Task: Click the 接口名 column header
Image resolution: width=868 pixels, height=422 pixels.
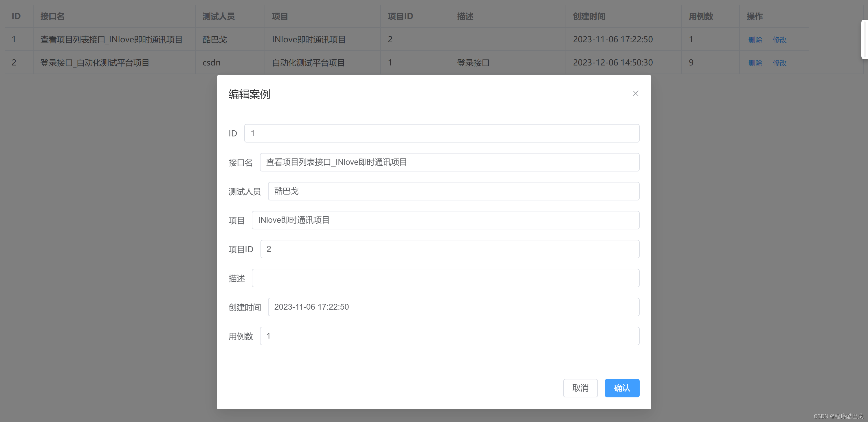Action: point(52,16)
